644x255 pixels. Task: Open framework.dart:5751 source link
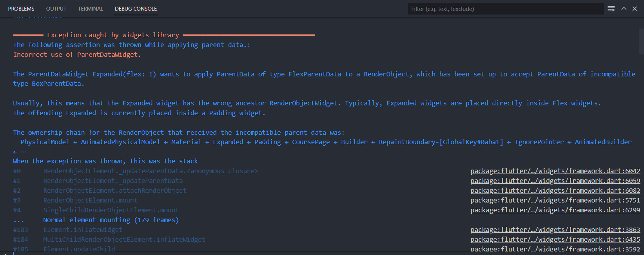pyautogui.click(x=555, y=200)
